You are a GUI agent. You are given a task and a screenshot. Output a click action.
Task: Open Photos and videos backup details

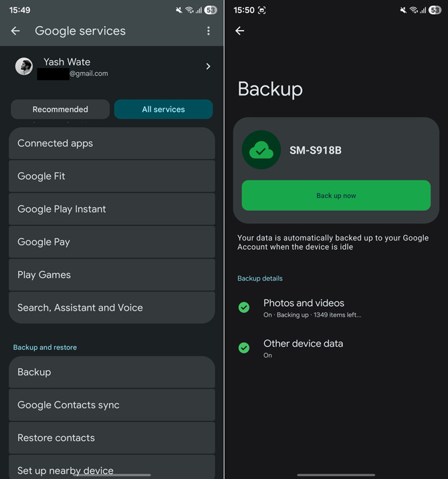pos(336,308)
